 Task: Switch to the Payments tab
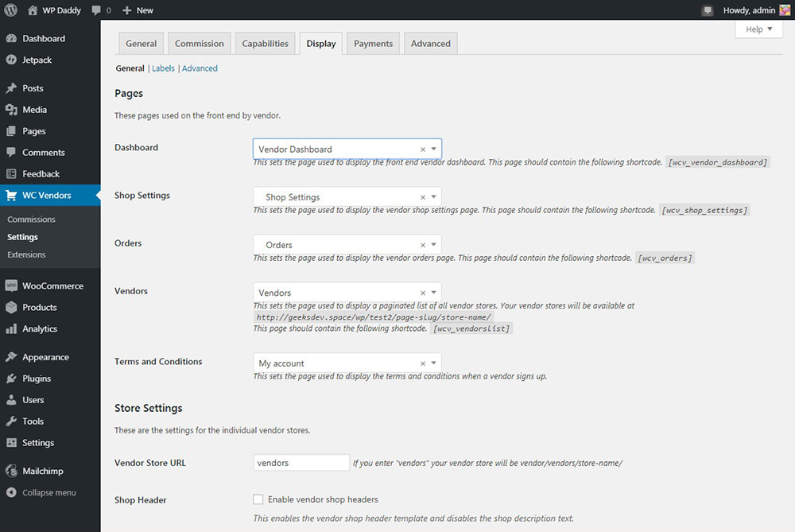click(x=373, y=44)
